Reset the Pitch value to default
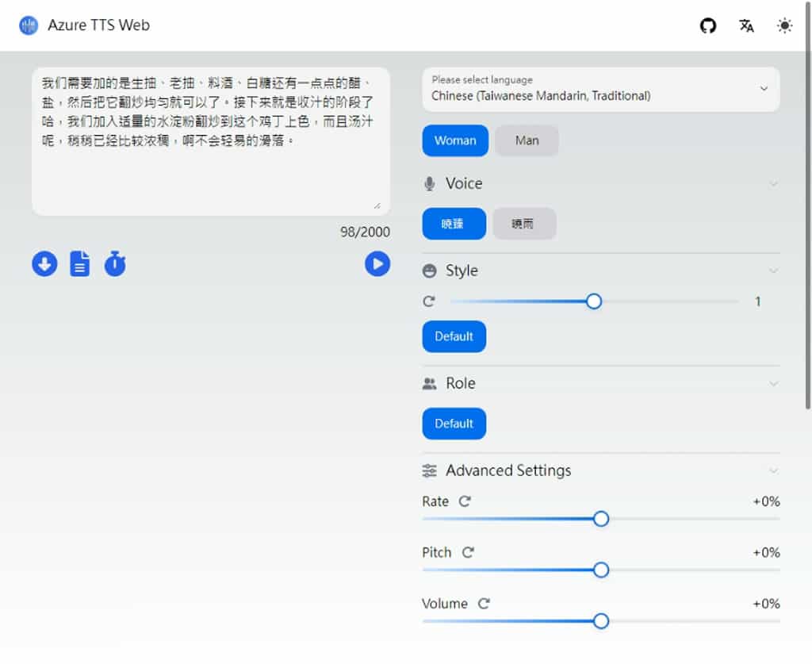 tap(468, 552)
